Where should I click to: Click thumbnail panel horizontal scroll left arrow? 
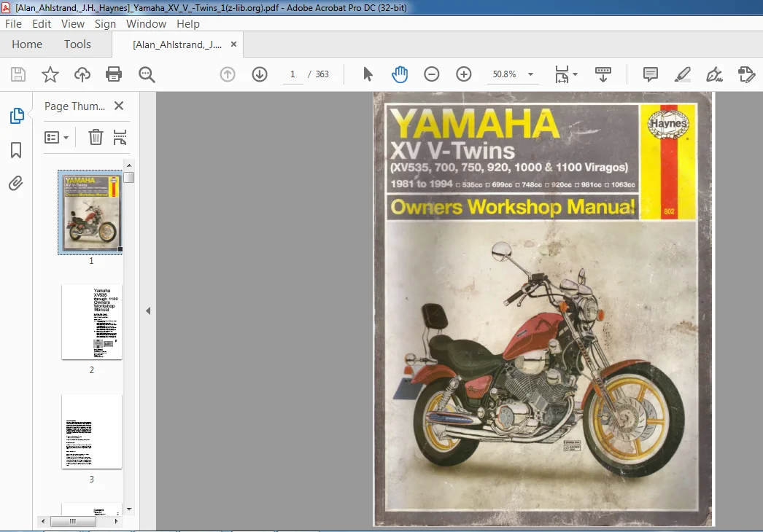tap(43, 521)
